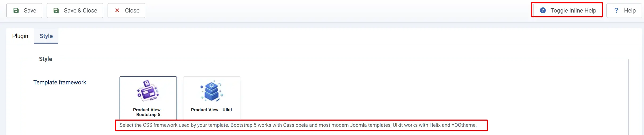Select the Style tab
Image resolution: width=644 pixels, height=135 pixels.
click(x=46, y=36)
